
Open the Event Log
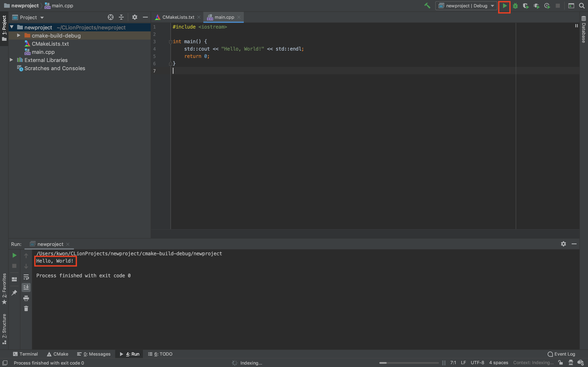[x=561, y=354]
